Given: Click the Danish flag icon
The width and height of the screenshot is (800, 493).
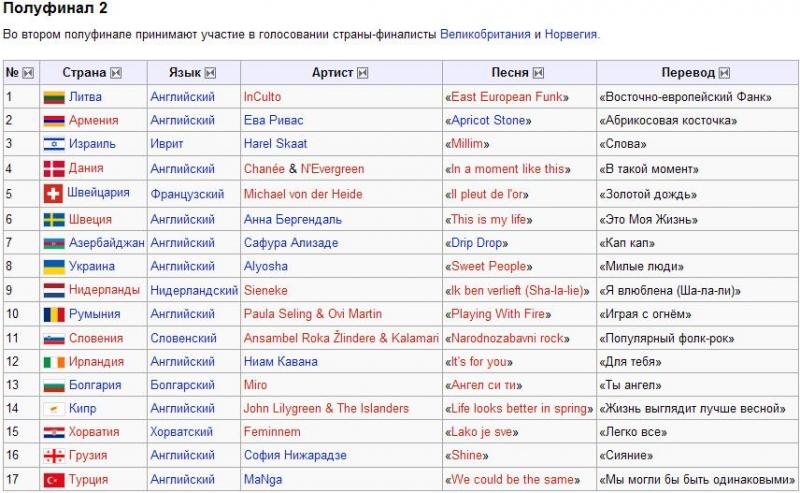Looking at the screenshot, I should click(x=54, y=168).
